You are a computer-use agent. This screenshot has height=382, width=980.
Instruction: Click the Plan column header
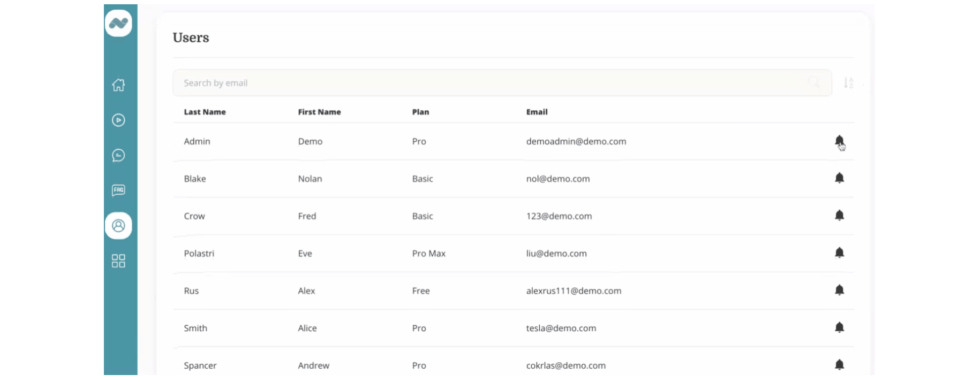pos(420,112)
